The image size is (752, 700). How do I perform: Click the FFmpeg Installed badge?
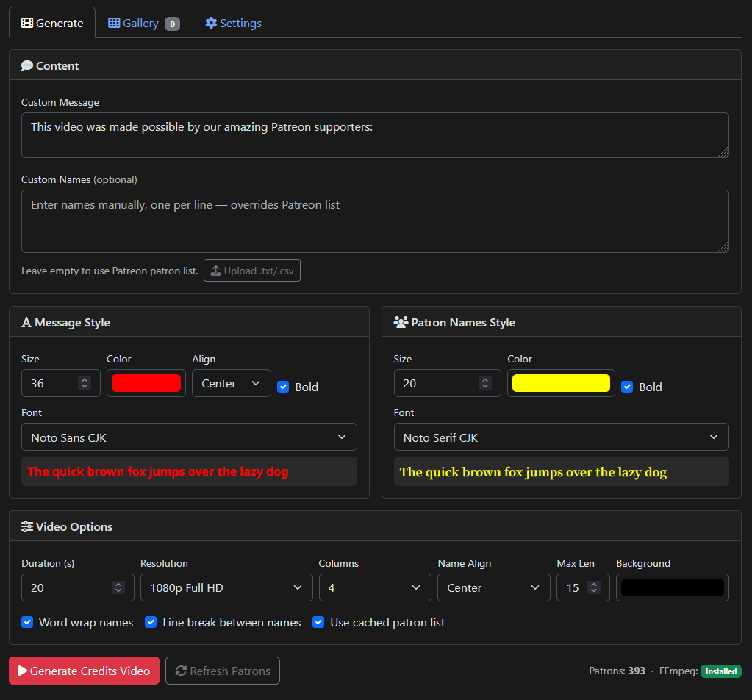[x=721, y=671]
